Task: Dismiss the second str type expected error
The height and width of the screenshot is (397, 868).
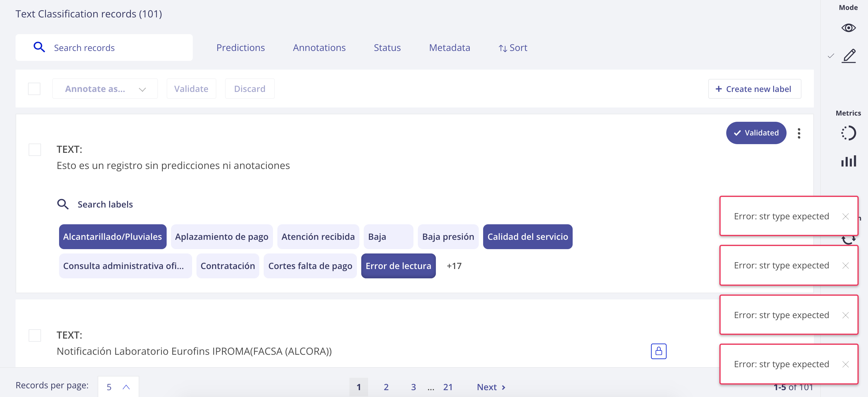Action: (845, 265)
